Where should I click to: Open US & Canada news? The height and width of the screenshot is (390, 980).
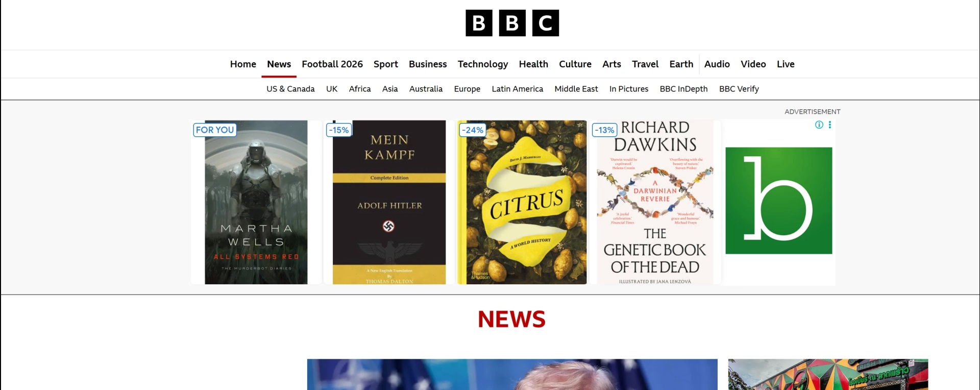(290, 89)
